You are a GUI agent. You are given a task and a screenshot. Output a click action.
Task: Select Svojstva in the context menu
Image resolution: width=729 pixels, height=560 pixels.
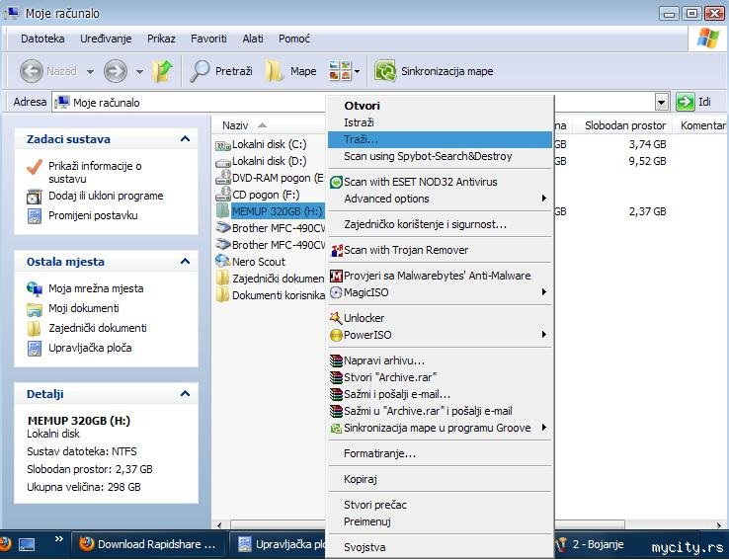point(364,547)
